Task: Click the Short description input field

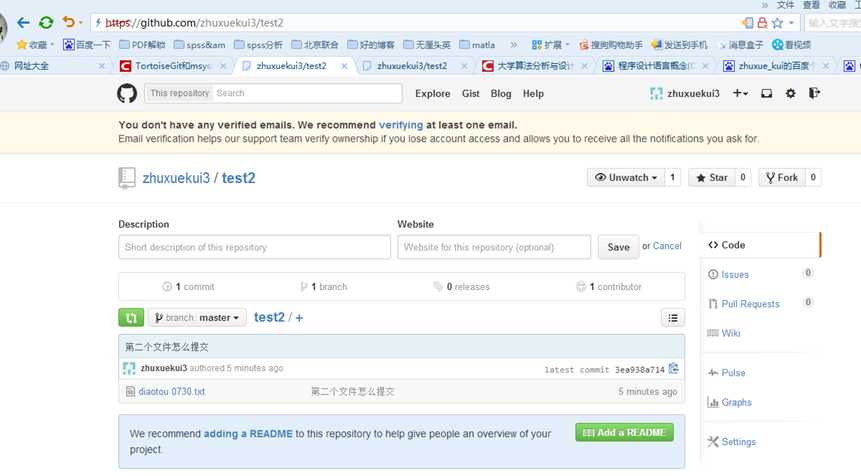Action: click(x=254, y=247)
